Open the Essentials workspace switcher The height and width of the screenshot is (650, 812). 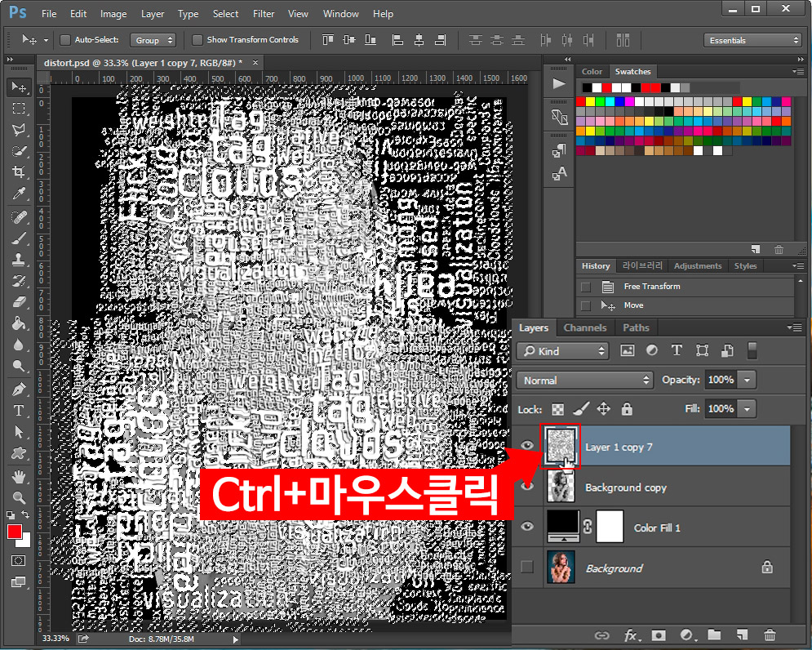[752, 39]
